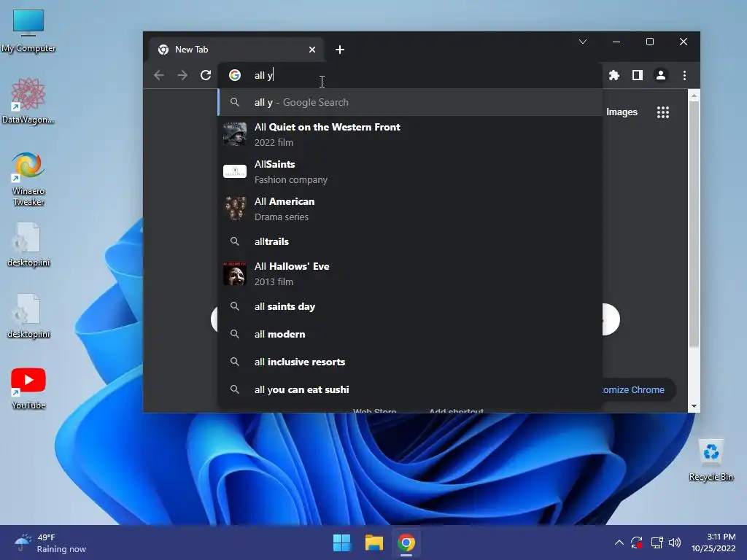This screenshot has width=747, height=560.
Task: Open the Extensions puzzle icon
Action: click(x=614, y=75)
